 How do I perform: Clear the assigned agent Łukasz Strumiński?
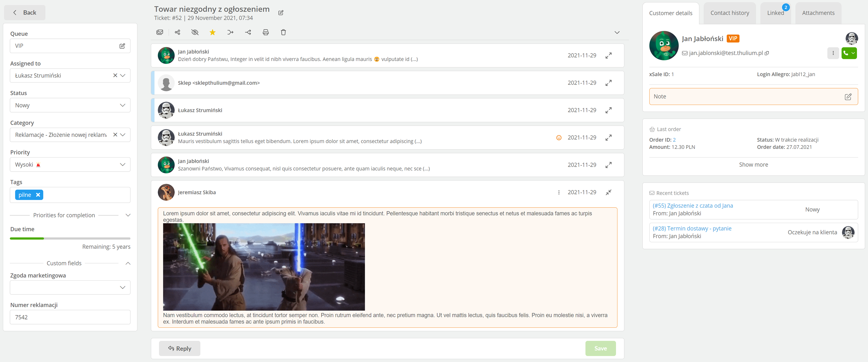(x=115, y=75)
